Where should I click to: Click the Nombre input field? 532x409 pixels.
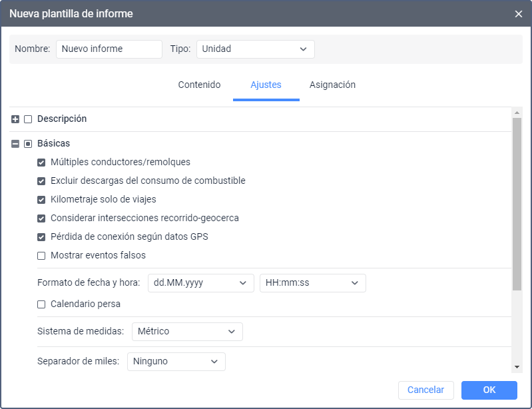tap(109, 49)
